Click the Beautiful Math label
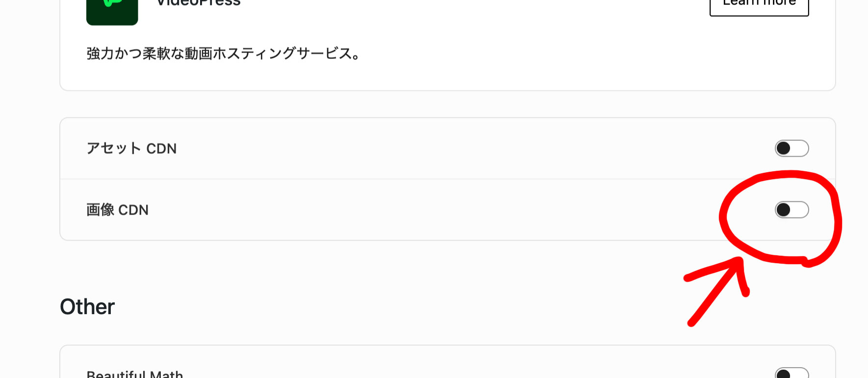The width and height of the screenshot is (868, 378). point(134,374)
